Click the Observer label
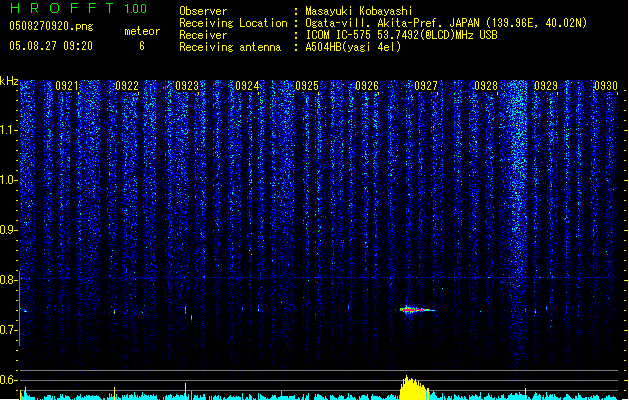The image size is (629, 400). coord(203,11)
